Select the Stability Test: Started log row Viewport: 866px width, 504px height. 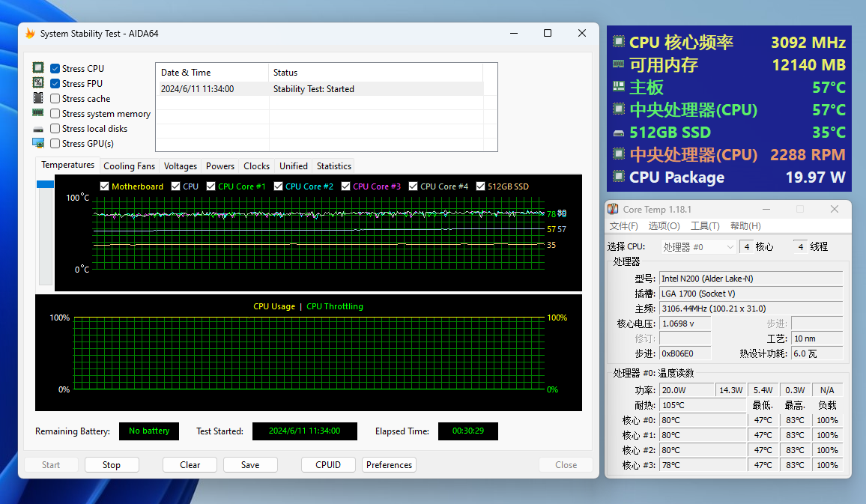321,89
